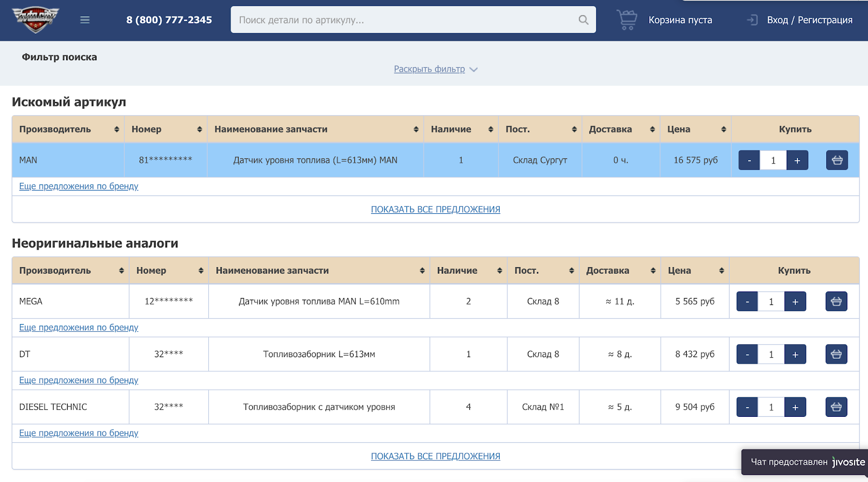Viewport: 868px width, 482px height.
Task: Show all offers for the searched article
Action: [436, 210]
